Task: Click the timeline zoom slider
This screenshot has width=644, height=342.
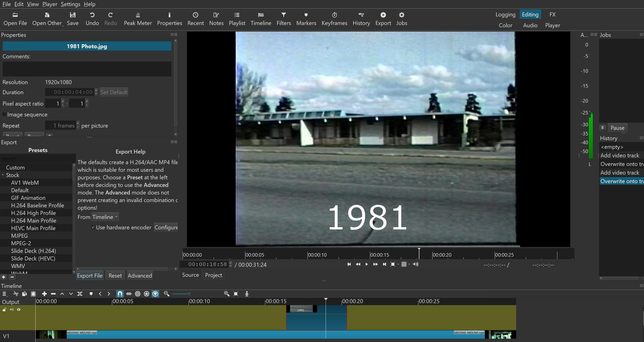Action: [196, 294]
